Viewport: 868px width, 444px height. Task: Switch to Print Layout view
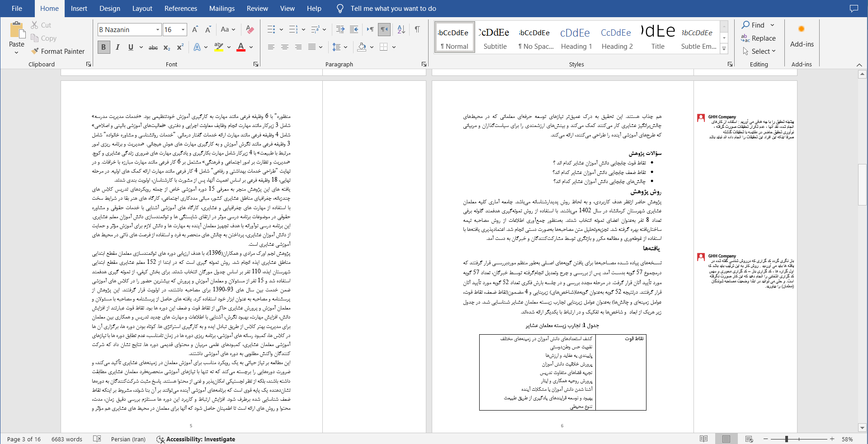[726, 439]
